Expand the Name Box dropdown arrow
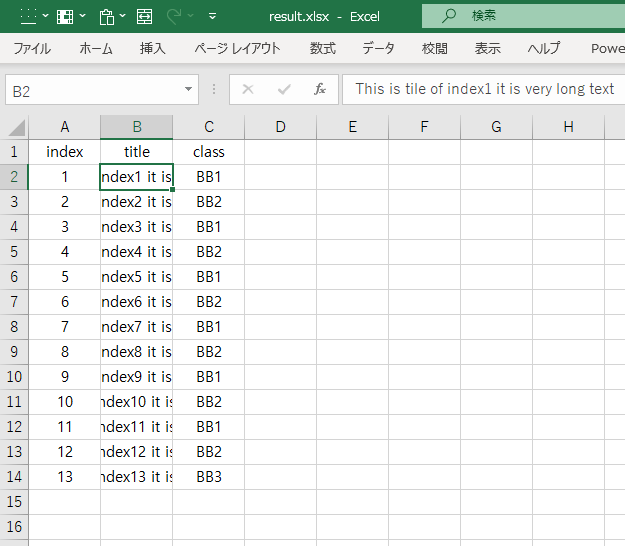This screenshot has height=546, width=625. pos(189,90)
